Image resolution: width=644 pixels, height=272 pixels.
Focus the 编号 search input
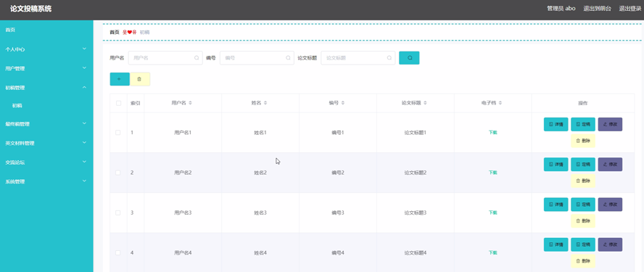[257, 58]
